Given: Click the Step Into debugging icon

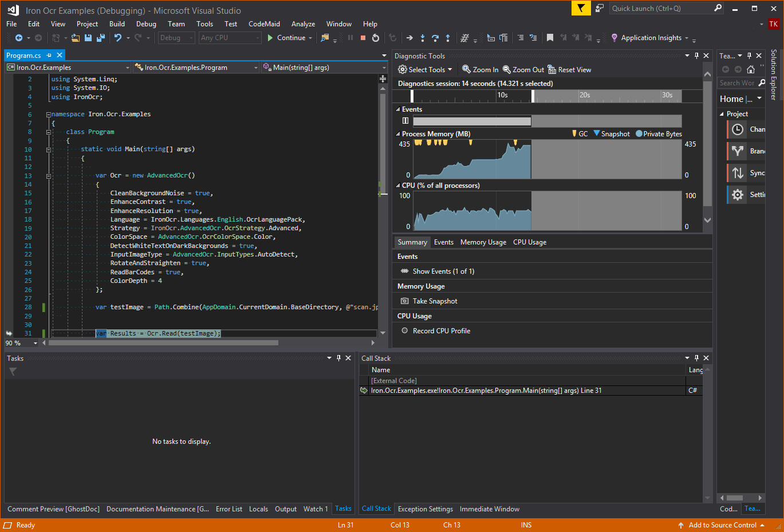Looking at the screenshot, I should (x=422, y=38).
